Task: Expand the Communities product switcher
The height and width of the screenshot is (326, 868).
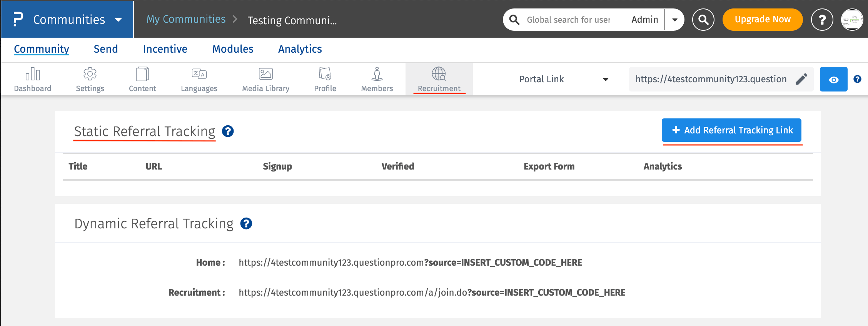Action: (x=119, y=20)
